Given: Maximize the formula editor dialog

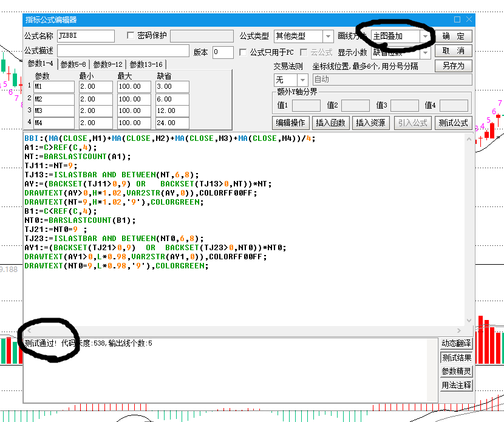Looking at the screenshot, I should [457, 19].
